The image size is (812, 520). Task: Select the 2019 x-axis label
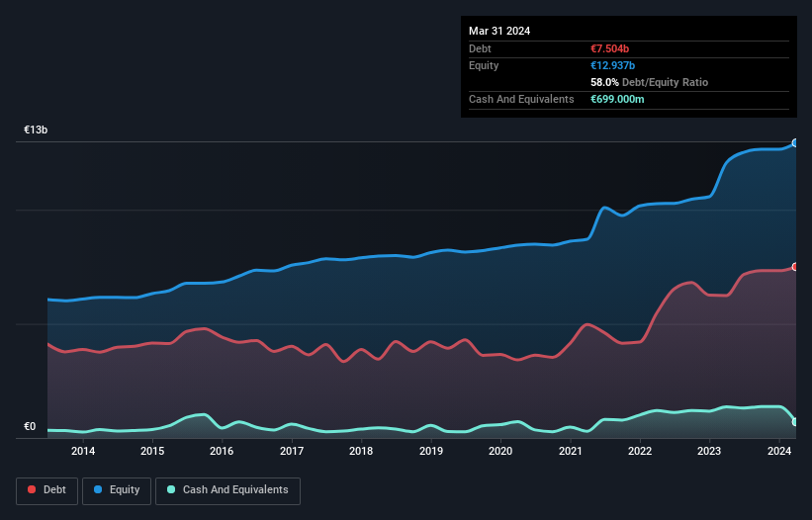tap(431, 451)
